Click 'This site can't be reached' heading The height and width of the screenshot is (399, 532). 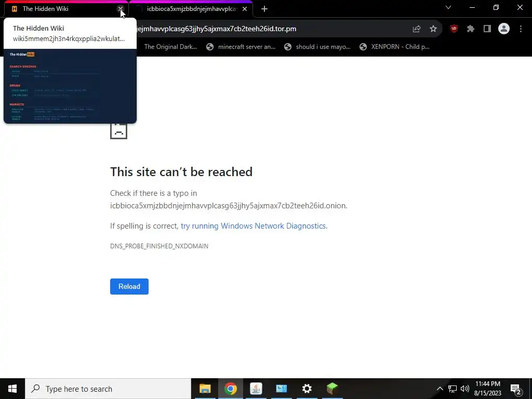point(181,171)
